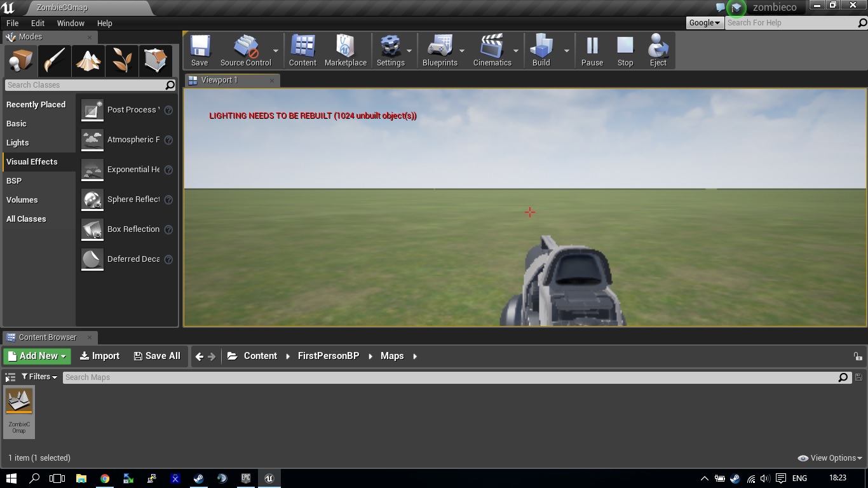This screenshot has height=488, width=868.
Task: Click the Build toolbar button
Action: [541, 51]
